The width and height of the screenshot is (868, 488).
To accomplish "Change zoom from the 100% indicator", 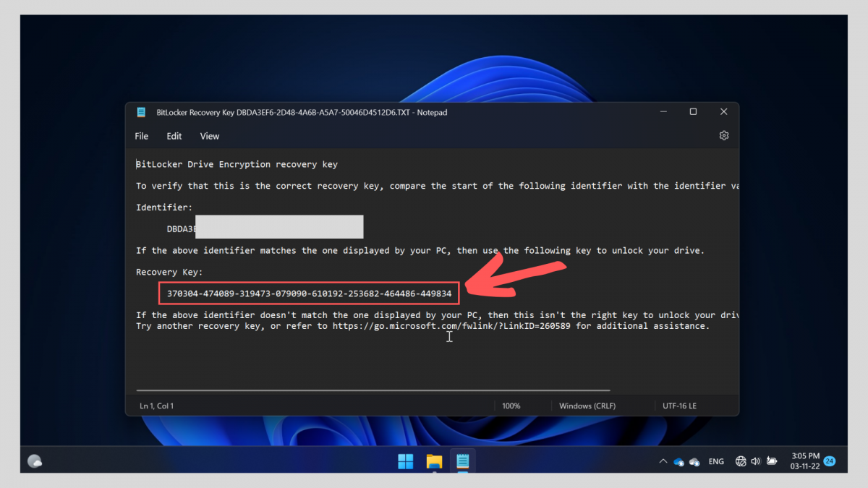I will pyautogui.click(x=511, y=406).
